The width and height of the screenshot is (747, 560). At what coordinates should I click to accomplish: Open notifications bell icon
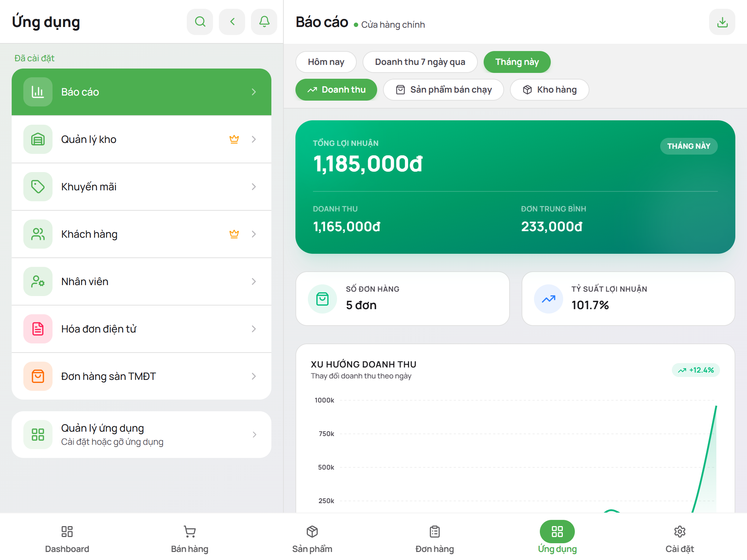click(264, 22)
